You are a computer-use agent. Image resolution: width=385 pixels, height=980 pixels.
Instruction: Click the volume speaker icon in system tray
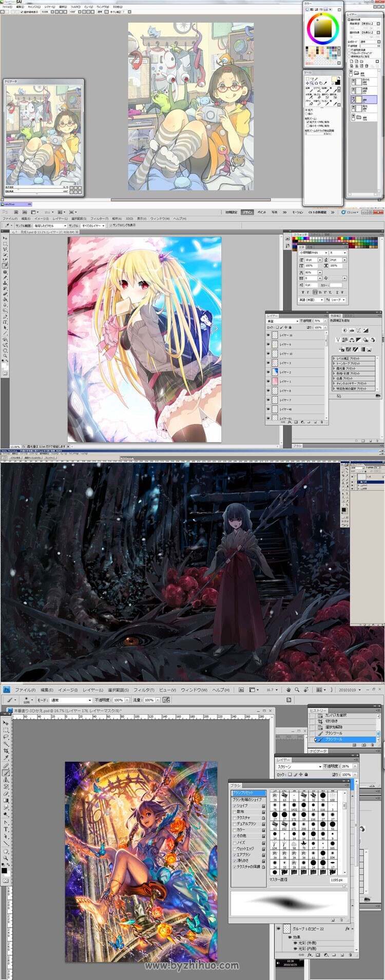pos(278,963)
